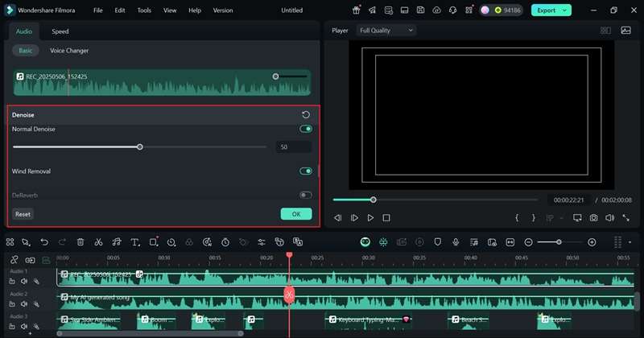644x338 pixels.
Task: Toggle the Normal Denoise switch
Action: (x=306, y=129)
